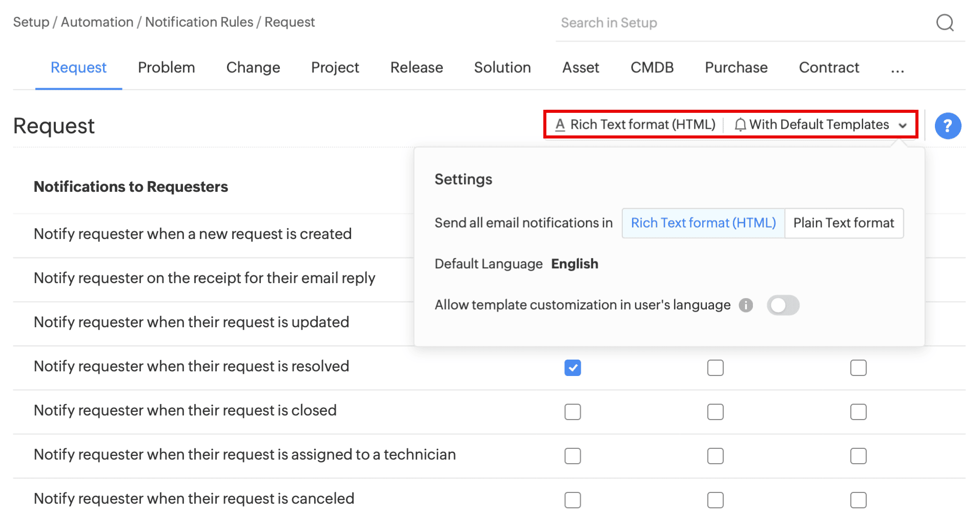The width and height of the screenshot is (980, 515).
Task: Check last checkbox for request is canceled
Action: click(x=858, y=500)
